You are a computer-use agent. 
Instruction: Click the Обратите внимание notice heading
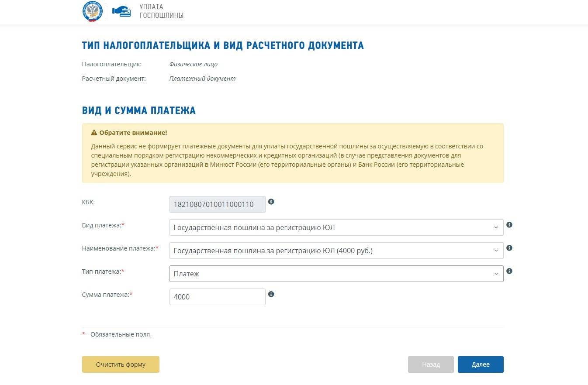133,133
